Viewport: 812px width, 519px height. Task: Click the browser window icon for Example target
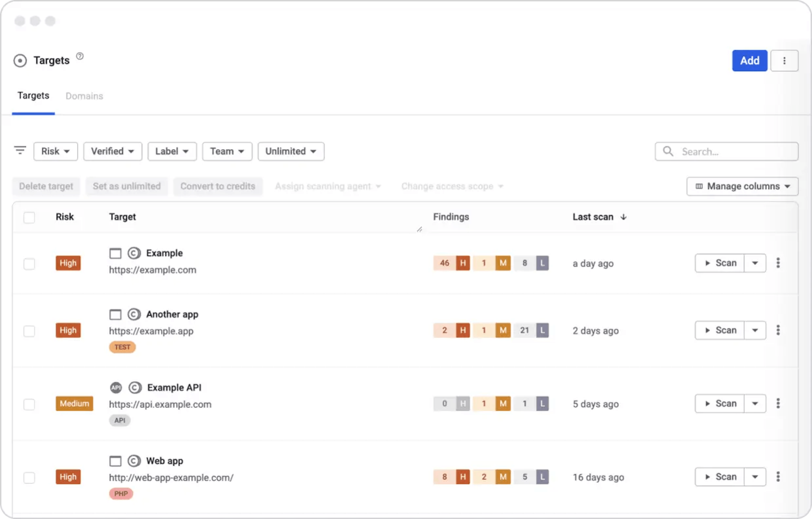[115, 253]
